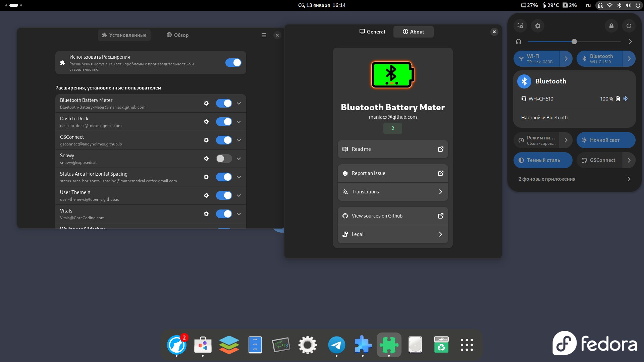Open settings gear for Dash to Dock
Image resolution: width=644 pixels, height=362 pixels.
tap(206, 122)
